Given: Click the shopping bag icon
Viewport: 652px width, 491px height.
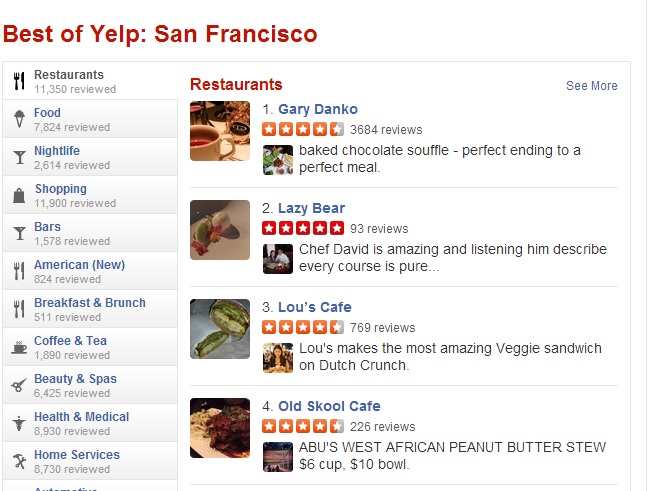Looking at the screenshot, I should click(x=19, y=196).
